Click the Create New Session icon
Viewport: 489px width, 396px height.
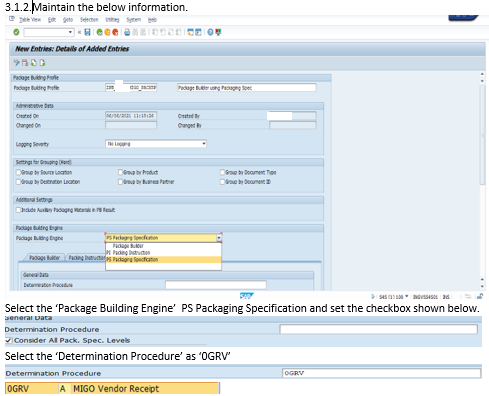[191, 32]
